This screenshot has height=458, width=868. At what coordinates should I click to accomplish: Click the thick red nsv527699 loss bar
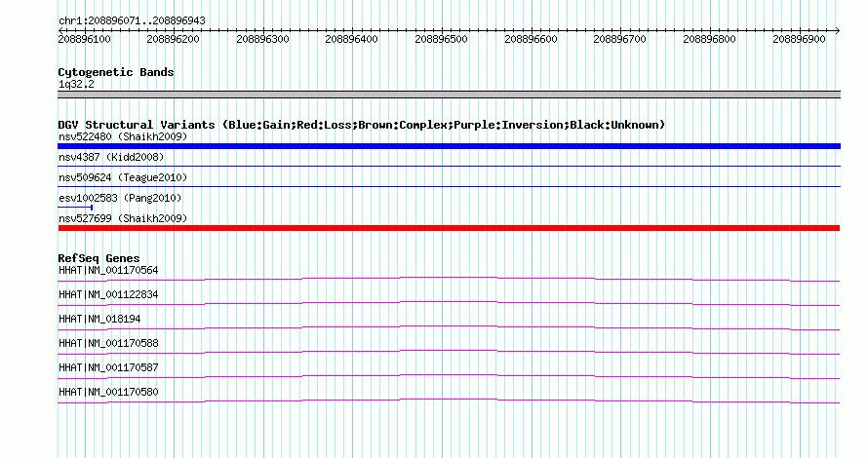click(449, 228)
